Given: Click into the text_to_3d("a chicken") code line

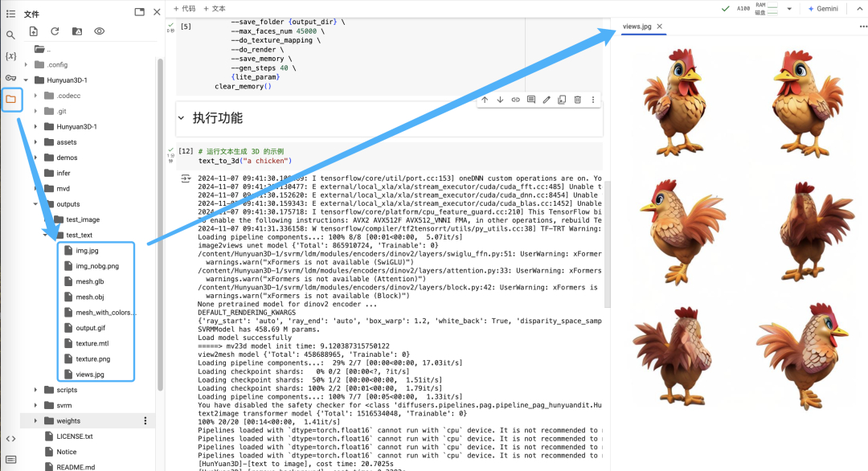Looking at the screenshot, I should tap(244, 161).
